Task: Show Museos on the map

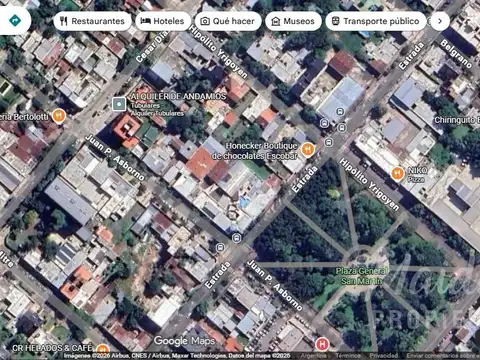Action: 293,21
